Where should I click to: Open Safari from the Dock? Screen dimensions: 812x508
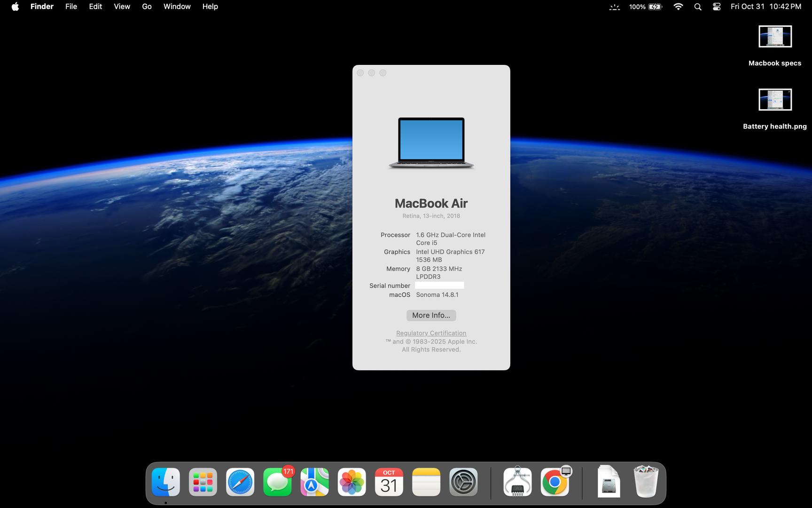pos(240,482)
